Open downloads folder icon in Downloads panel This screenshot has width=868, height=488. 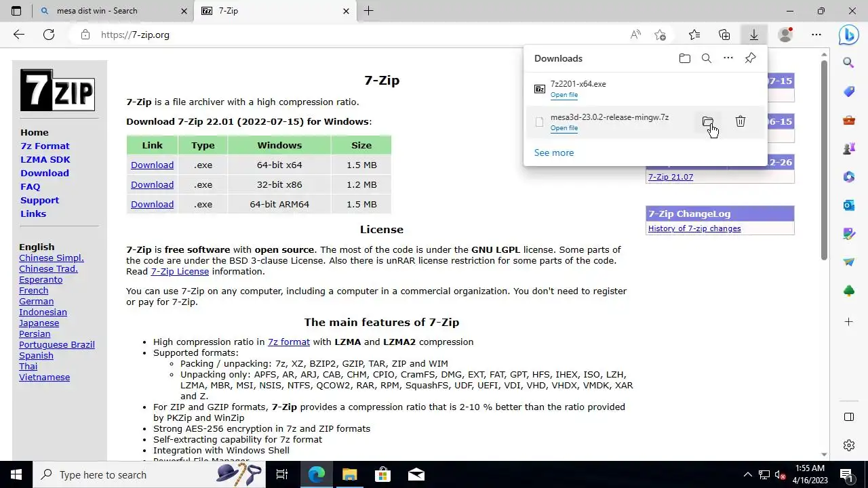685,58
